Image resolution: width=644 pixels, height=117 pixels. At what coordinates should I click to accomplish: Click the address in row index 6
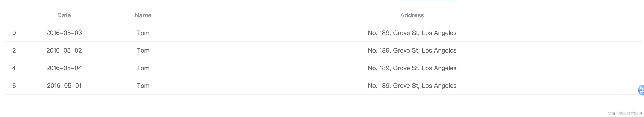coord(412,85)
